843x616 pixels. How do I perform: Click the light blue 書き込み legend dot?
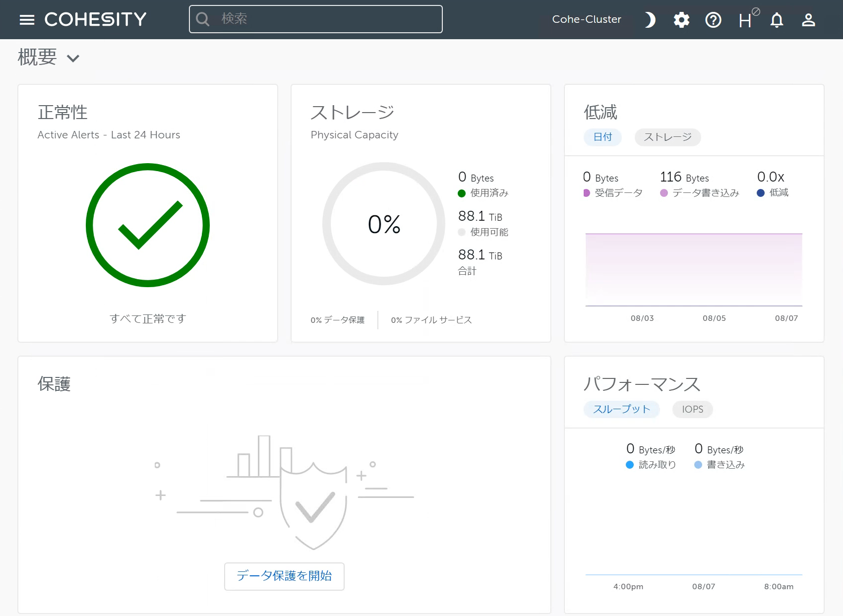(x=698, y=465)
